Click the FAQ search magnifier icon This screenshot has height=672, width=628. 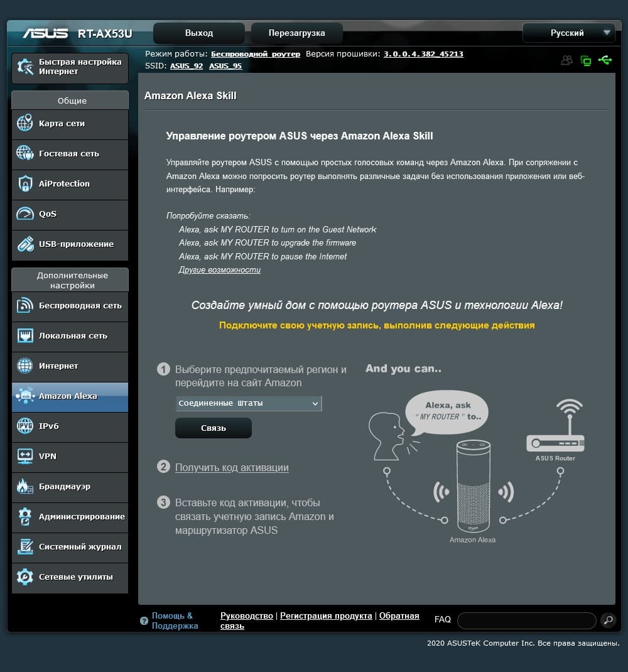point(608,620)
